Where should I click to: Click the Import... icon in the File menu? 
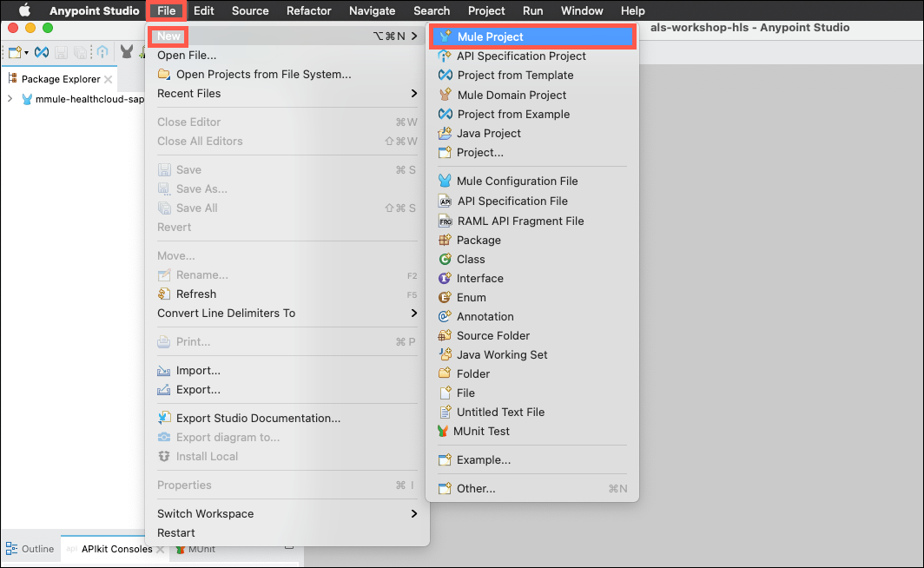coord(164,371)
